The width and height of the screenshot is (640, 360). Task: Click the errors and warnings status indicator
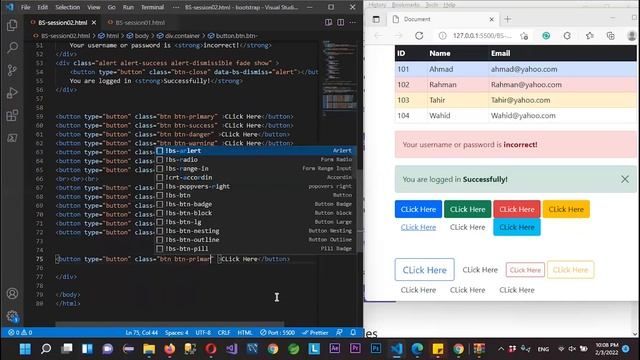(20, 333)
